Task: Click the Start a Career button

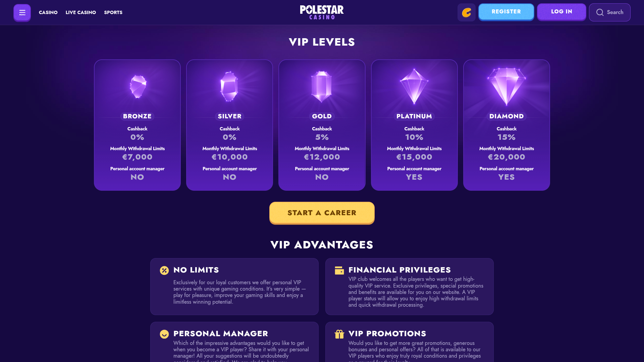Action: point(322,213)
